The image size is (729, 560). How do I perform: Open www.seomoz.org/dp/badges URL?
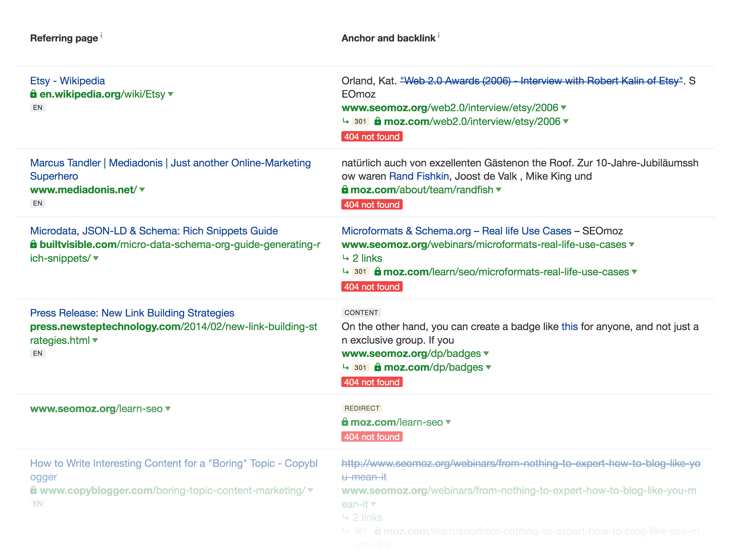[411, 353]
